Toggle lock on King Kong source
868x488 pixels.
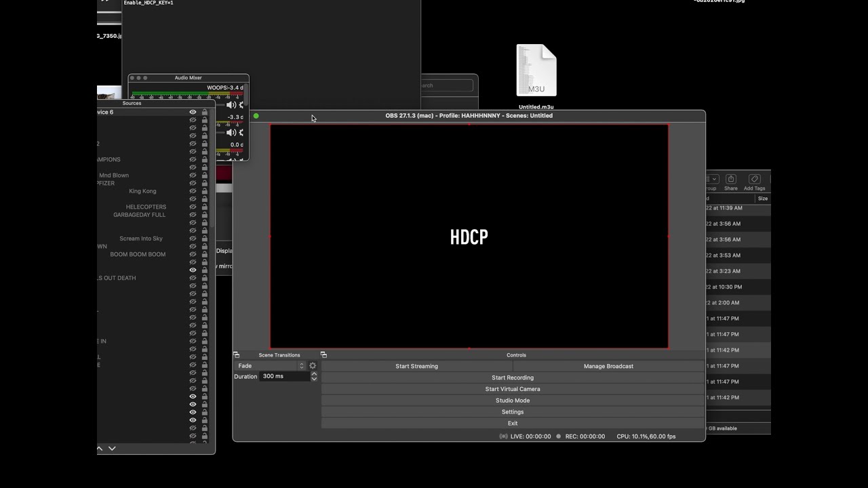(204, 191)
